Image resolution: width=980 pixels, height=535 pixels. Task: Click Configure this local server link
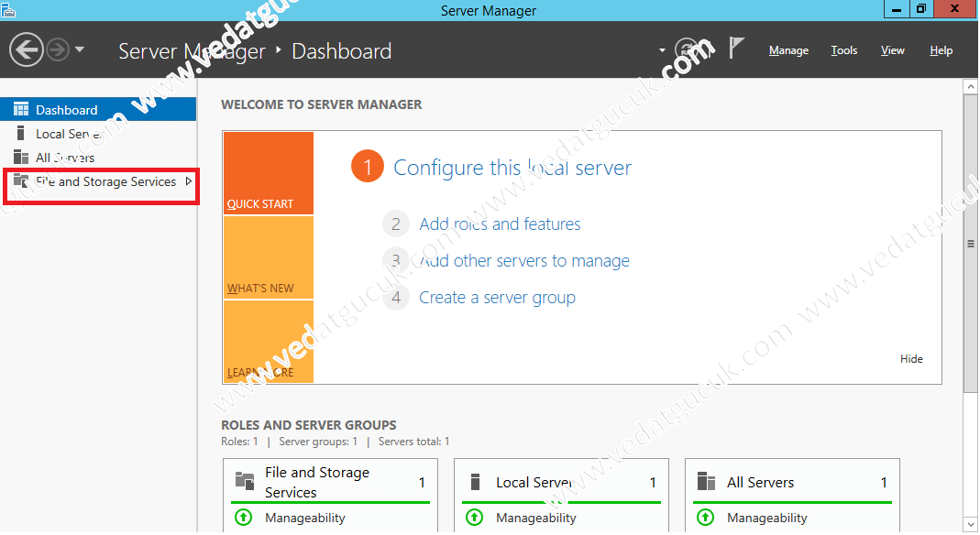[x=512, y=168]
